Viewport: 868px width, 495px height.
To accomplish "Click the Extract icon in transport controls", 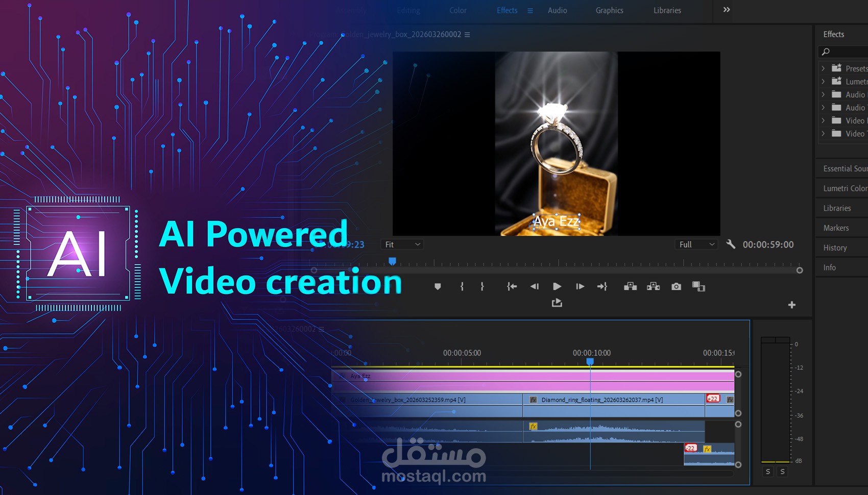I will coord(653,286).
